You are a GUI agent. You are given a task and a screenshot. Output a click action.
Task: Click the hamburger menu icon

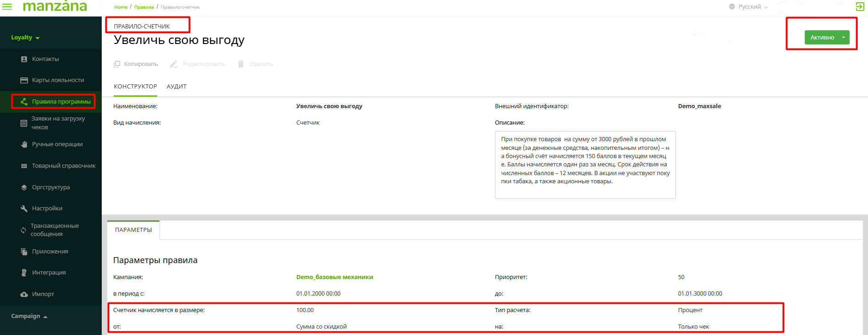pyautogui.click(x=7, y=6)
